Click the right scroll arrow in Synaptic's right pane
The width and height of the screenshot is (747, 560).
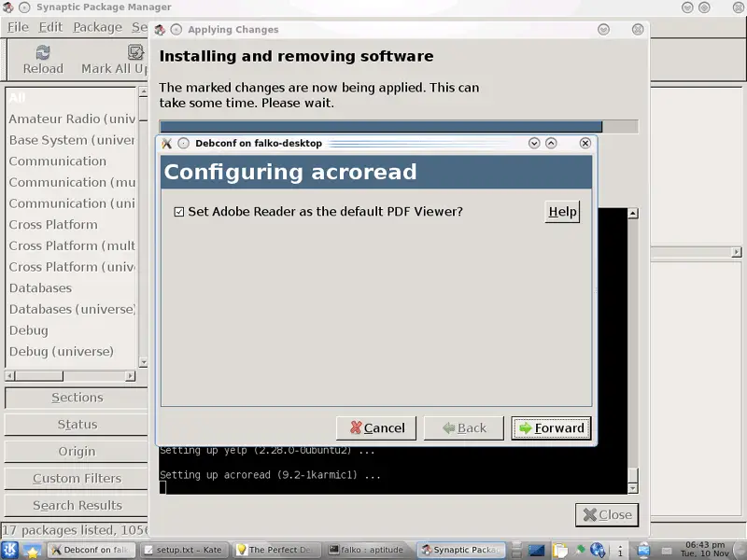737,252
